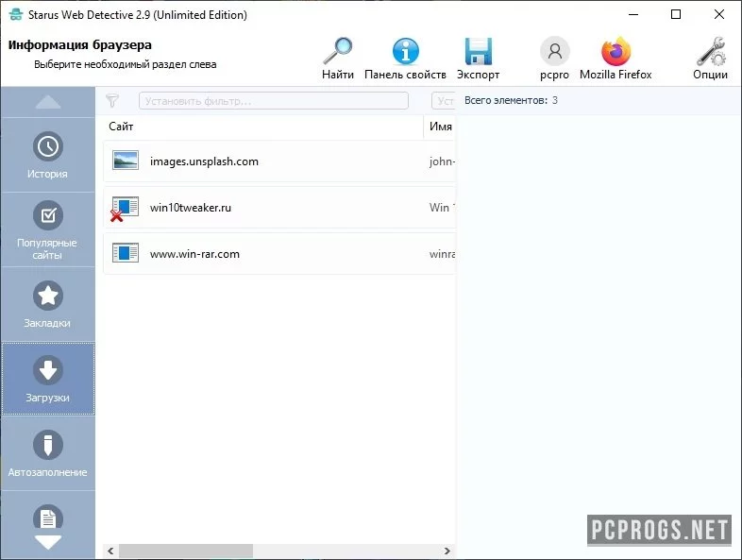Click the john- name cell
Screen dimensions: 742x560
(442, 161)
